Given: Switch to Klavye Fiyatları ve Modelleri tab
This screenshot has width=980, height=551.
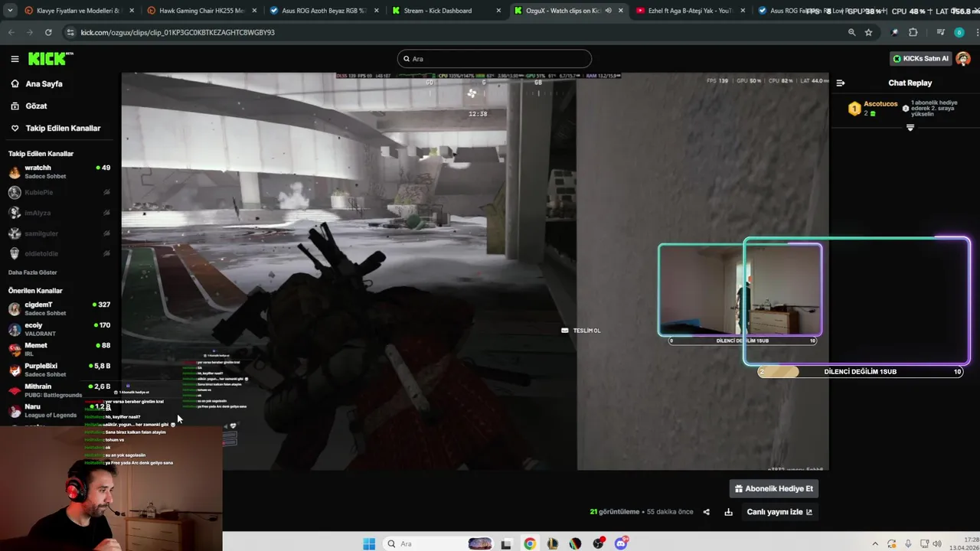Looking at the screenshot, I should point(78,11).
